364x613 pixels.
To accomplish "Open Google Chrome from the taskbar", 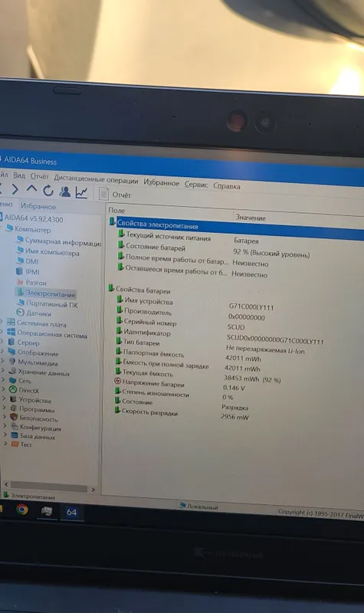I will click(22, 509).
